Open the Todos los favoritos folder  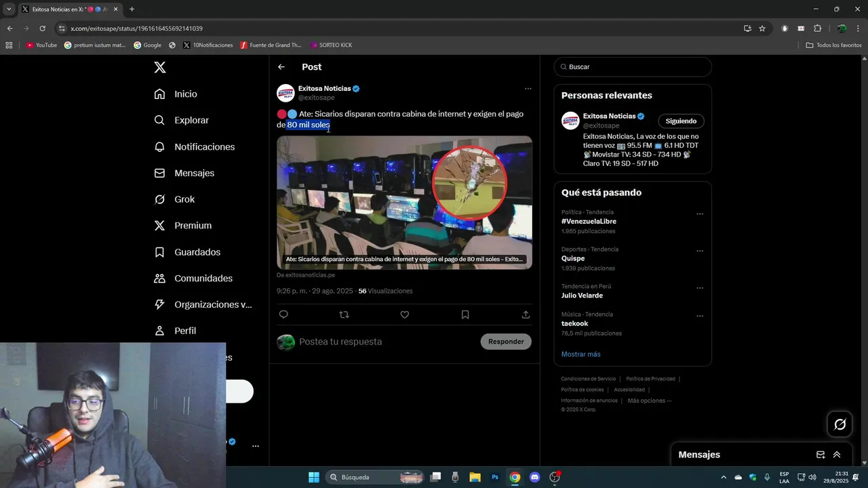[833, 45]
